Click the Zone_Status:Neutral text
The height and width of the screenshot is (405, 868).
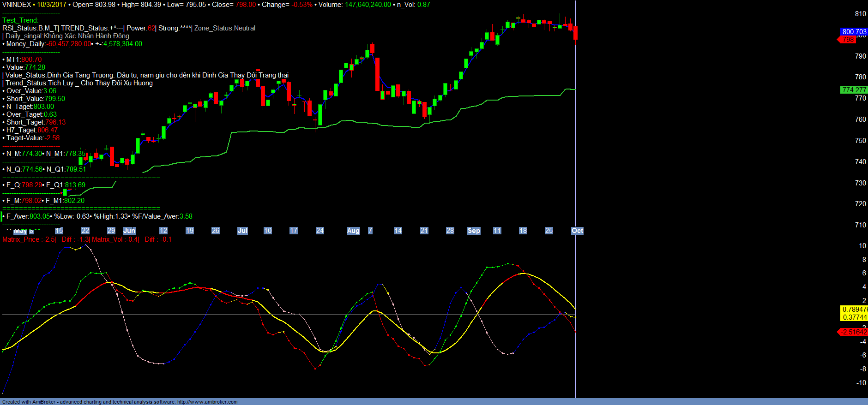point(224,28)
